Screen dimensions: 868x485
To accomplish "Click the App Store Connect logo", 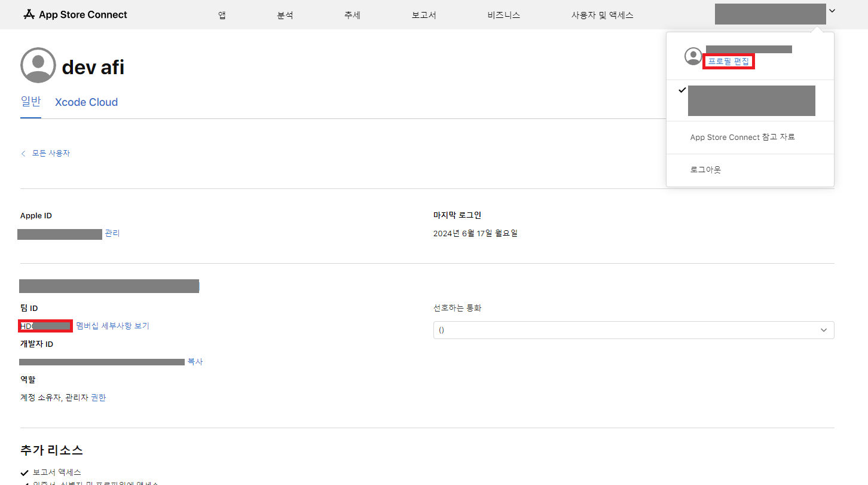I will tap(75, 15).
